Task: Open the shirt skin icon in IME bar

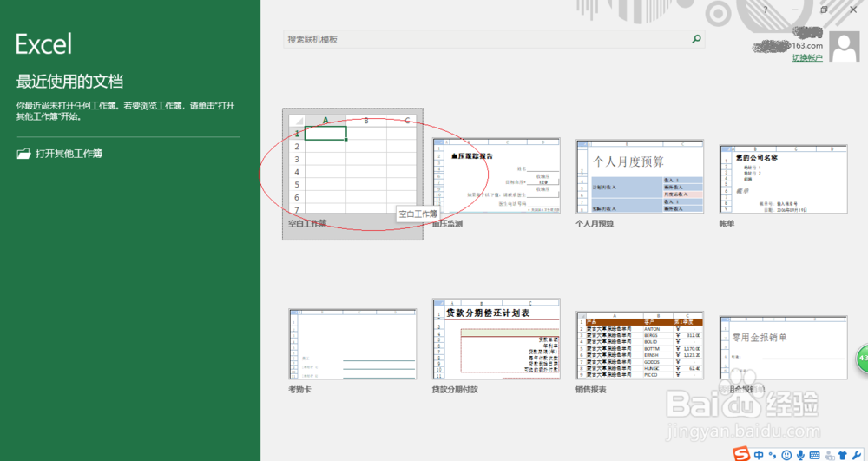Action: point(843,455)
